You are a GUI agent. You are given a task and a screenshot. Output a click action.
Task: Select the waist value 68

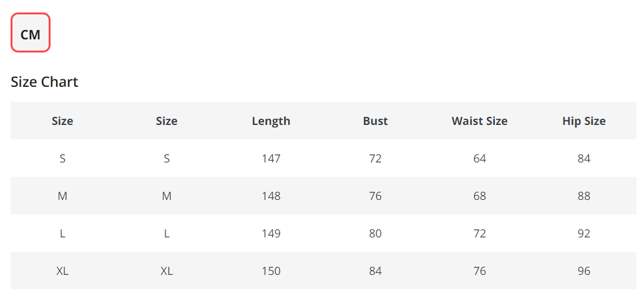pyautogui.click(x=480, y=196)
